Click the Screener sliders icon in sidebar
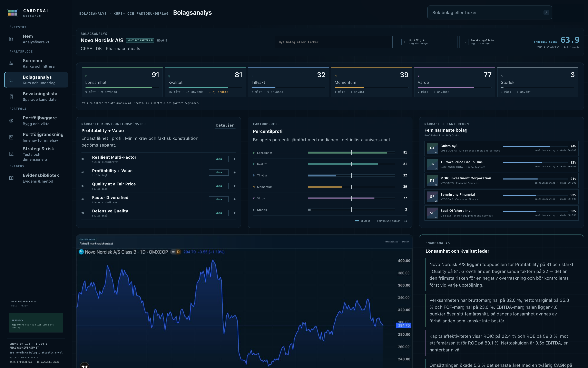 (x=11, y=63)
